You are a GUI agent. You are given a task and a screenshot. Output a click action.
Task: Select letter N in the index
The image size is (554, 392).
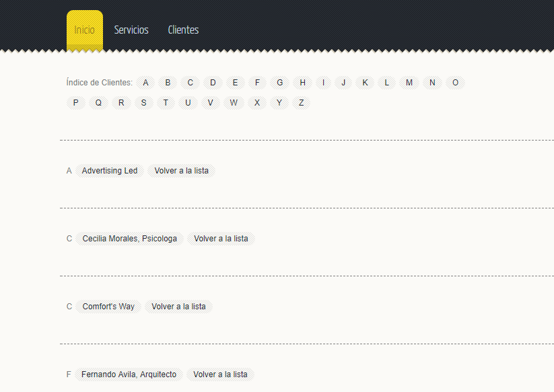(x=432, y=83)
